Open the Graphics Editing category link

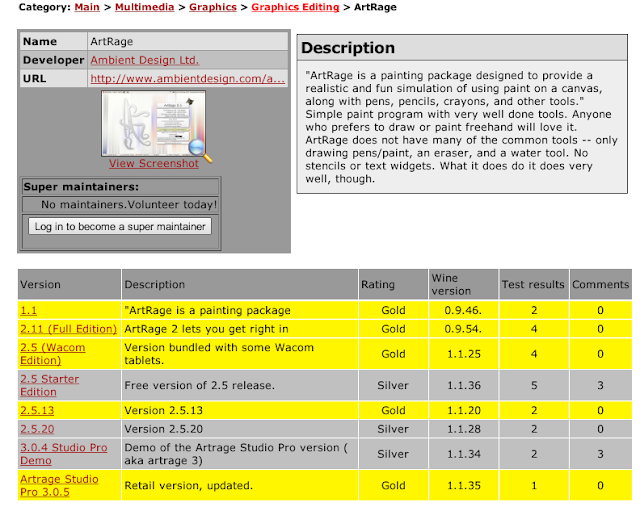tap(295, 7)
